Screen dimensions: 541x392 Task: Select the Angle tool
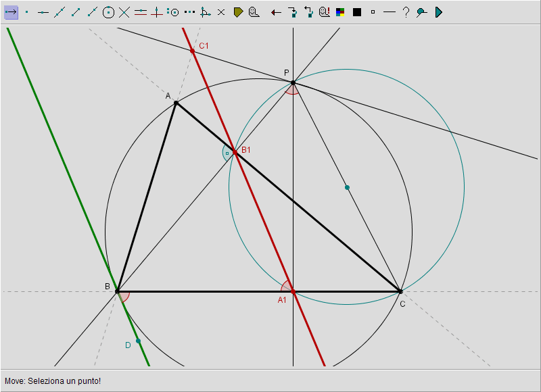[206, 12]
